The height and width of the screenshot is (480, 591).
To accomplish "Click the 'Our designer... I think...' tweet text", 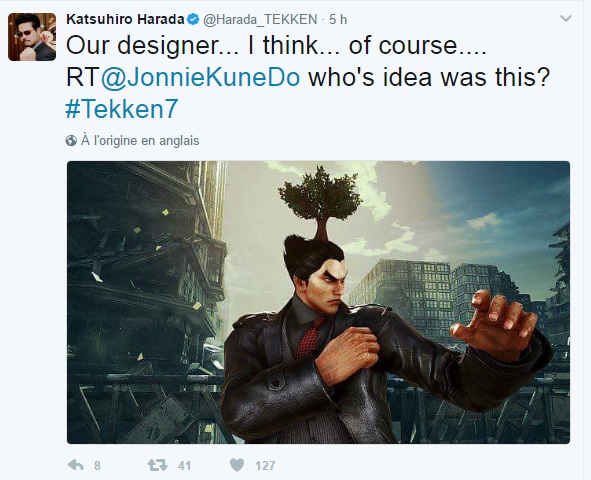I will 276,46.
